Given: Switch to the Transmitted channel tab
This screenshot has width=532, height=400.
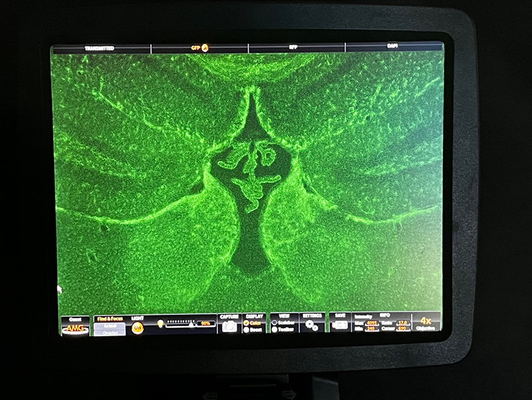Looking at the screenshot, I should tap(100, 49).
